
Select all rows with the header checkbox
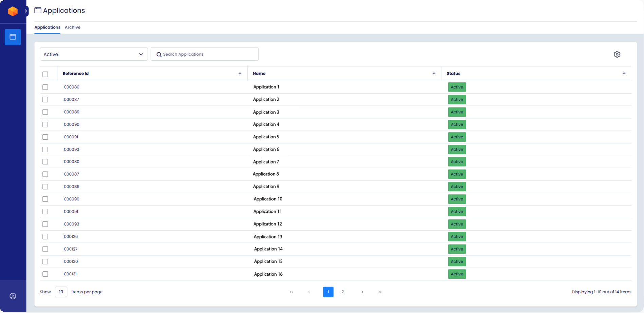tap(45, 73)
